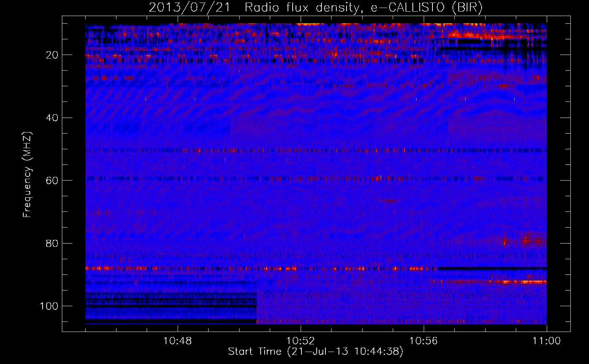Click the 10:56 time tick label
Screen dimensions: 589x364
pos(423,341)
